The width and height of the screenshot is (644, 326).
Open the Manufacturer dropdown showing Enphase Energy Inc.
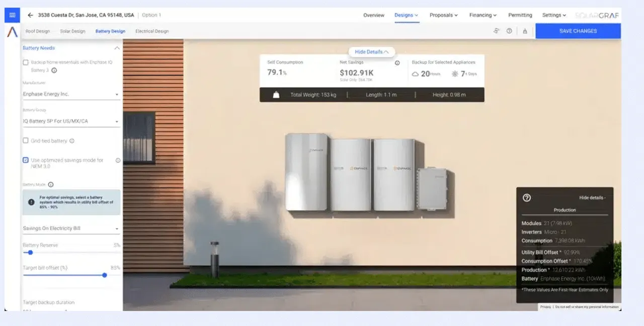71,94
